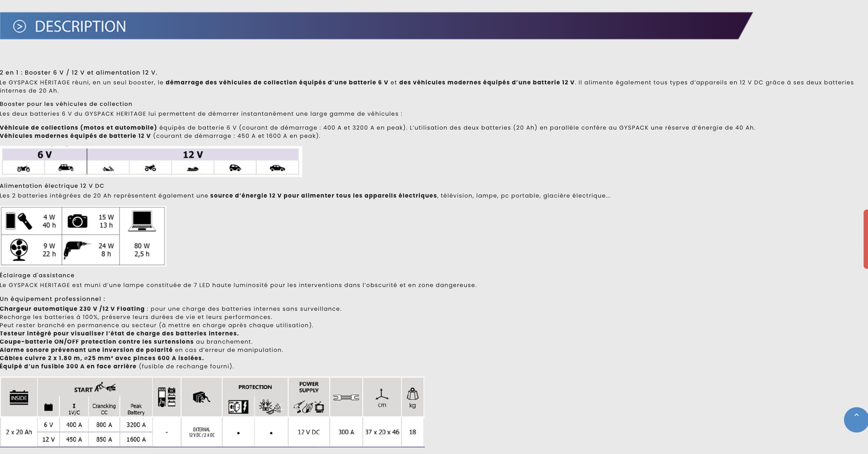The height and width of the screenshot is (454, 868).
Task: Click the 12 V heading in vehicle table
Action: pos(193,155)
